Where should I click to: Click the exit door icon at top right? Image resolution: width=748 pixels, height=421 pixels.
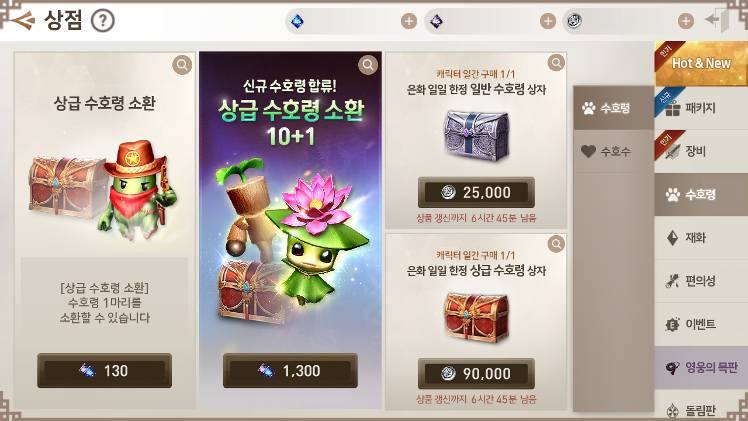tap(719, 21)
